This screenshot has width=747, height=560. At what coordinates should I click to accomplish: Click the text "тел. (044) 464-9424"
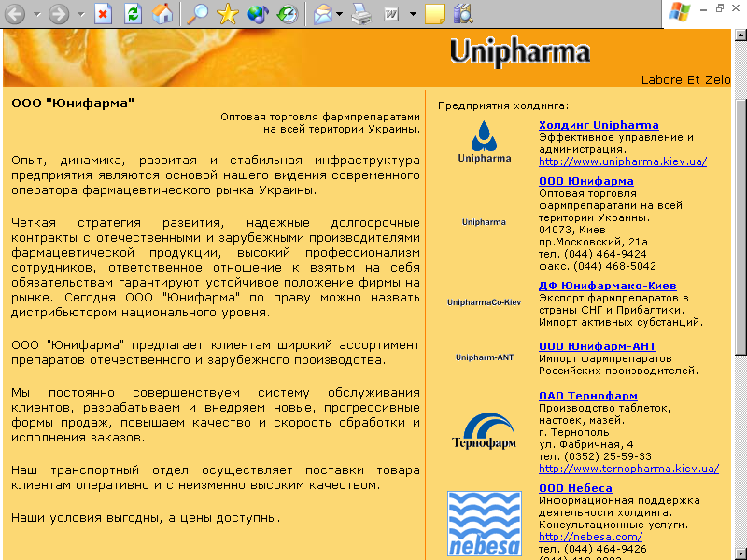(593, 254)
